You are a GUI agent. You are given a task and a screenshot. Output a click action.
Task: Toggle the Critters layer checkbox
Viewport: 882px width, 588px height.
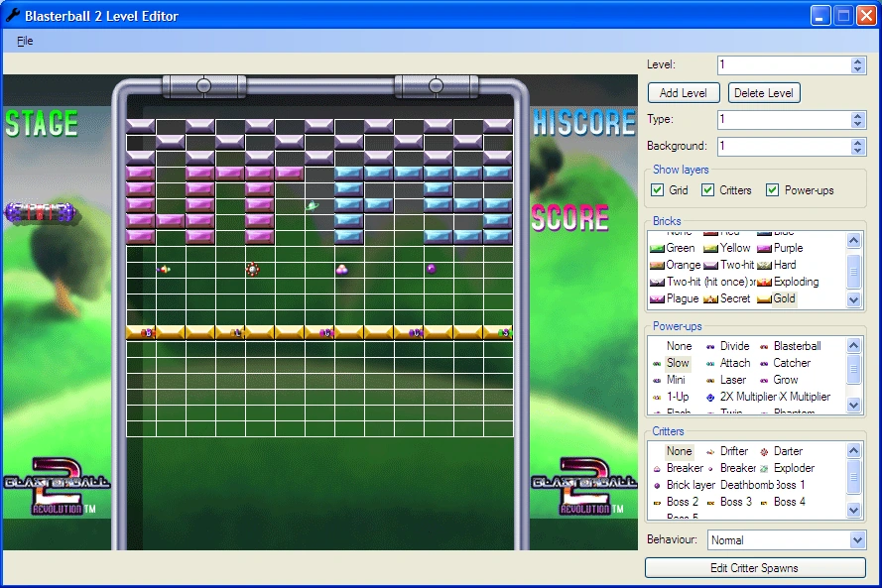click(x=707, y=190)
